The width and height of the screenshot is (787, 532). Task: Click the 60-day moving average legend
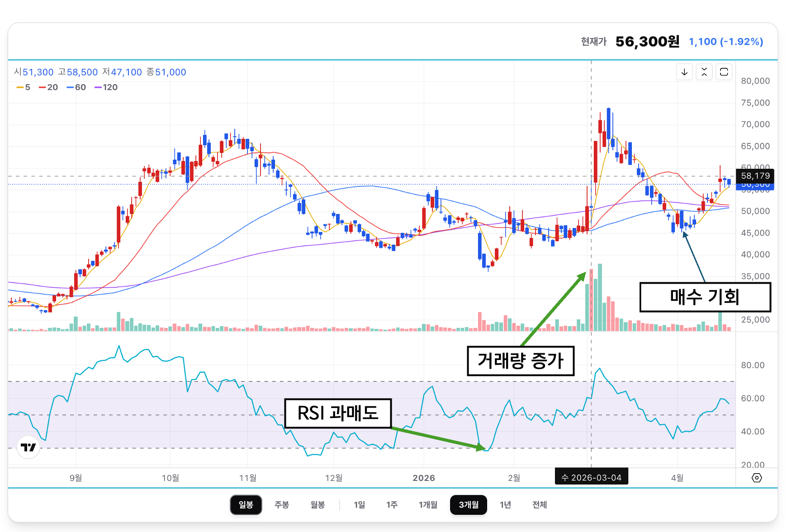(76, 87)
